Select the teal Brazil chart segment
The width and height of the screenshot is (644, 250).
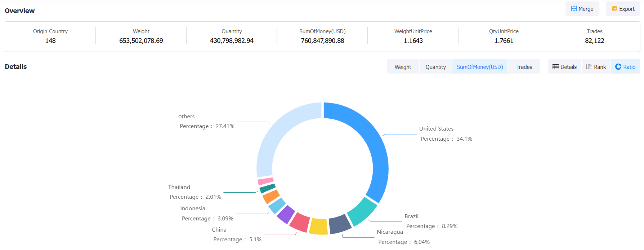[362, 211]
